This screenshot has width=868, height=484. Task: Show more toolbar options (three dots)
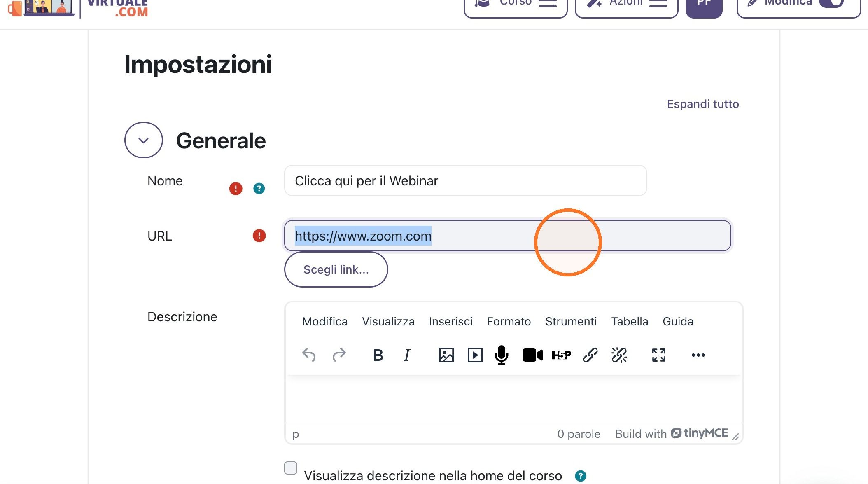[698, 355]
